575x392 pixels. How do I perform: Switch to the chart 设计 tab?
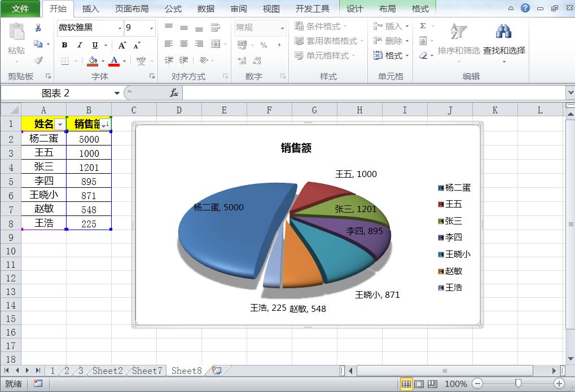pos(354,9)
